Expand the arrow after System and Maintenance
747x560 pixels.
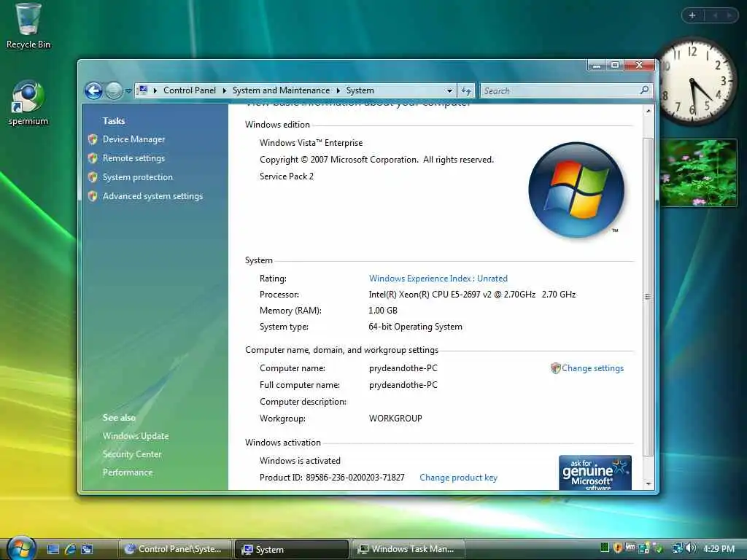tap(338, 90)
